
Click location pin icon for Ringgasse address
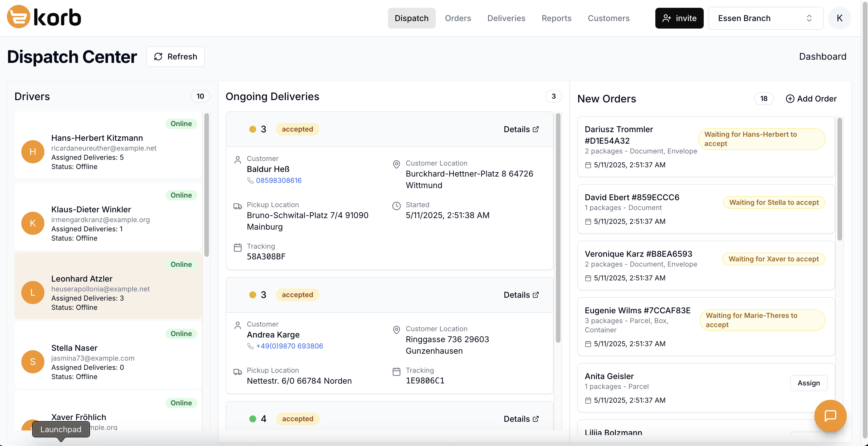click(396, 330)
